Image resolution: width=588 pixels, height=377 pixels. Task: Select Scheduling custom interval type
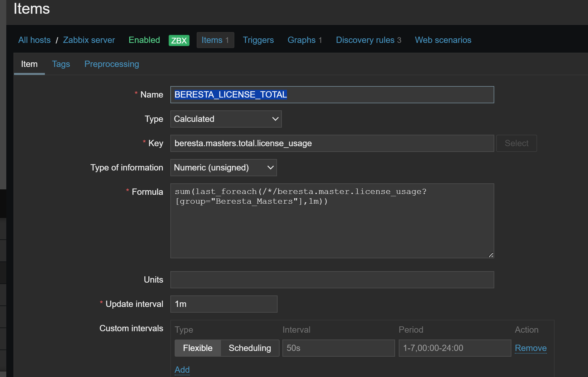(250, 348)
